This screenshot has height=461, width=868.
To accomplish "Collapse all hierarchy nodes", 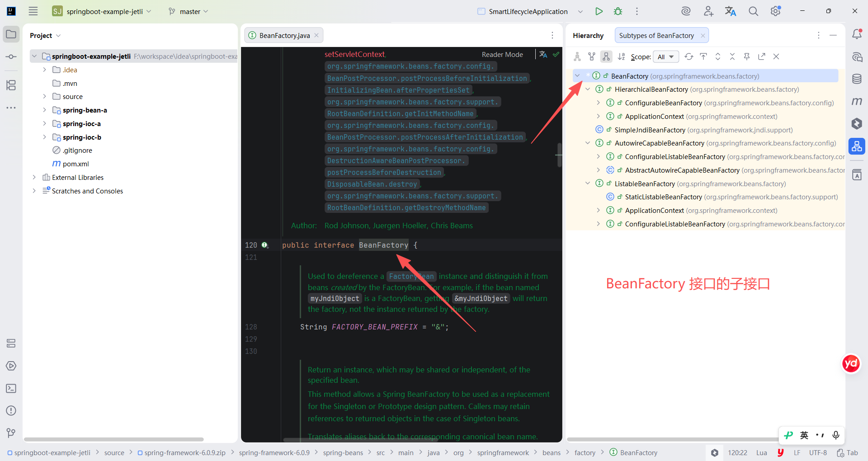I will click(x=732, y=56).
